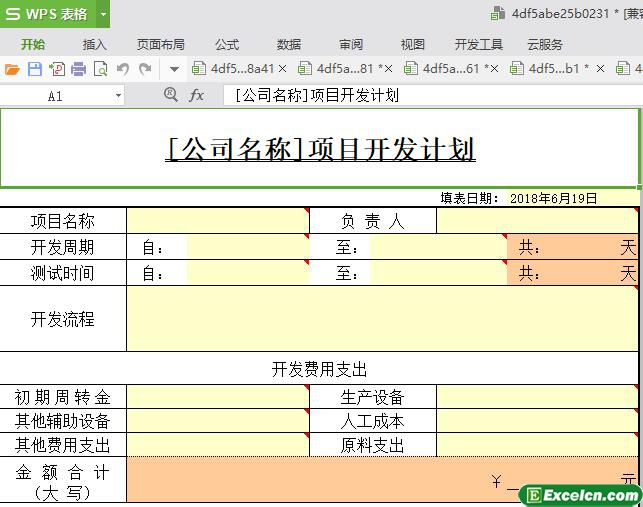643x507 pixels.
Task: Click the Undo arrow icon
Action: 123,69
